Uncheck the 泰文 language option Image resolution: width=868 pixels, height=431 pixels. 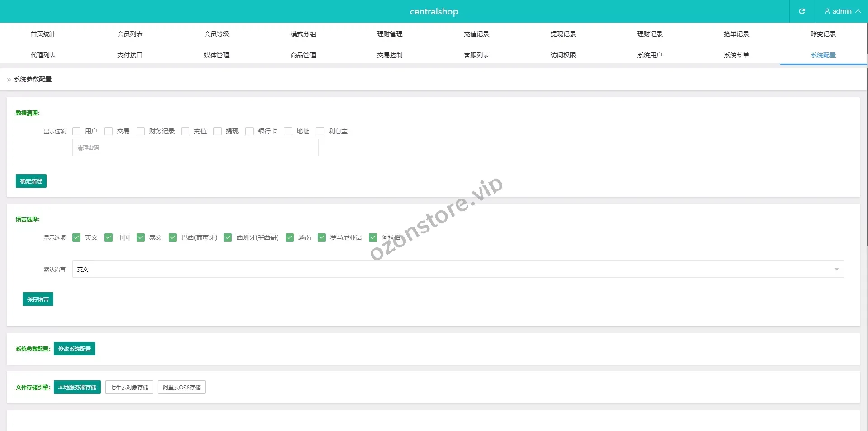tap(141, 237)
